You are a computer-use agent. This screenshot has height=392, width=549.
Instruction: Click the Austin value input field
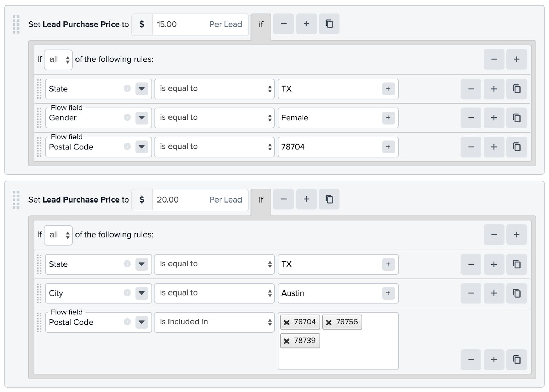(x=329, y=293)
